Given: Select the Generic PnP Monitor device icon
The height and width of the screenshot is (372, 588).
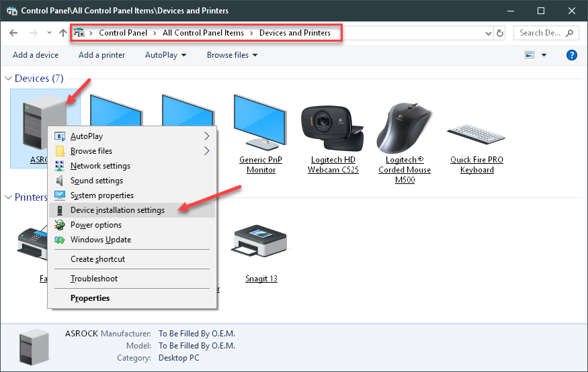Looking at the screenshot, I should [x=260, y=122].
